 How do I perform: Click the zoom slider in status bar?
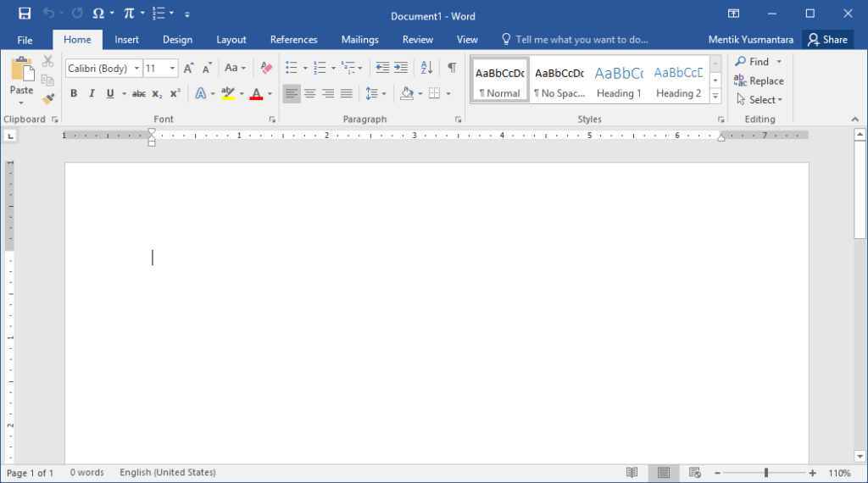click(x=765, y=473)
